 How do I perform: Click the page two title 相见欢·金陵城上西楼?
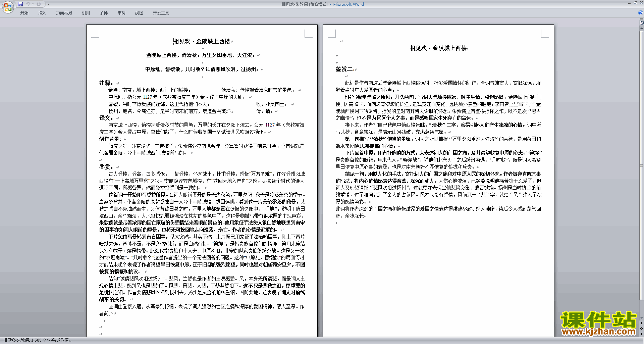[438, 48]
